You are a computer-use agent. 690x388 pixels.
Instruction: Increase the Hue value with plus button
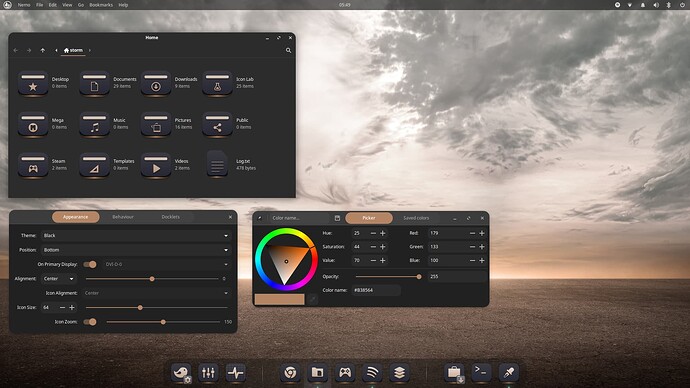[x=382, y=233]
